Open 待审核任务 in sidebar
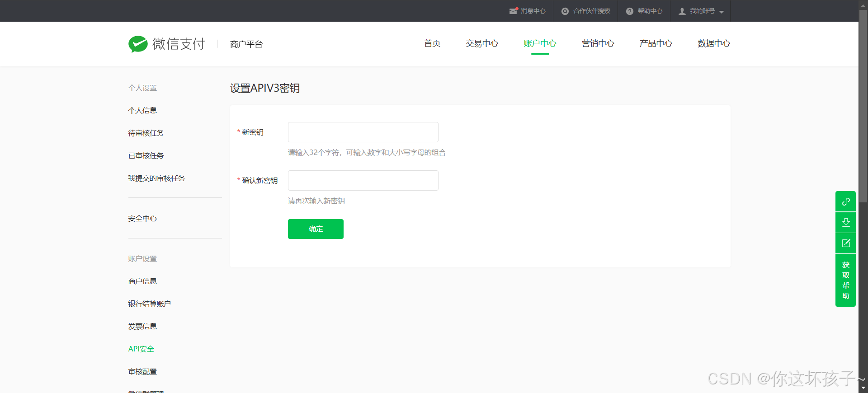Image resolution: width=868 pixels, height=393 pixels. [146, 133]
